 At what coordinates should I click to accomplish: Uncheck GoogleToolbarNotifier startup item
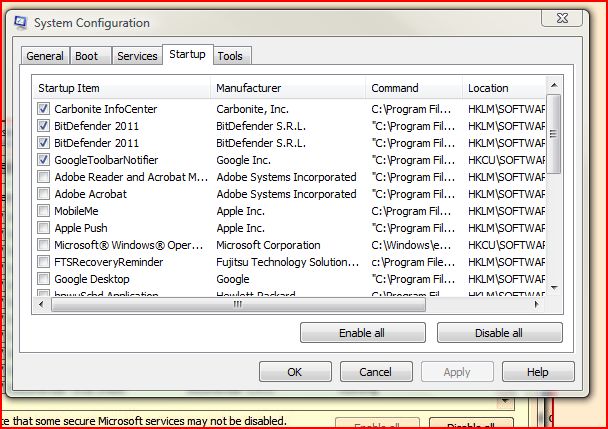pos(43,160)
